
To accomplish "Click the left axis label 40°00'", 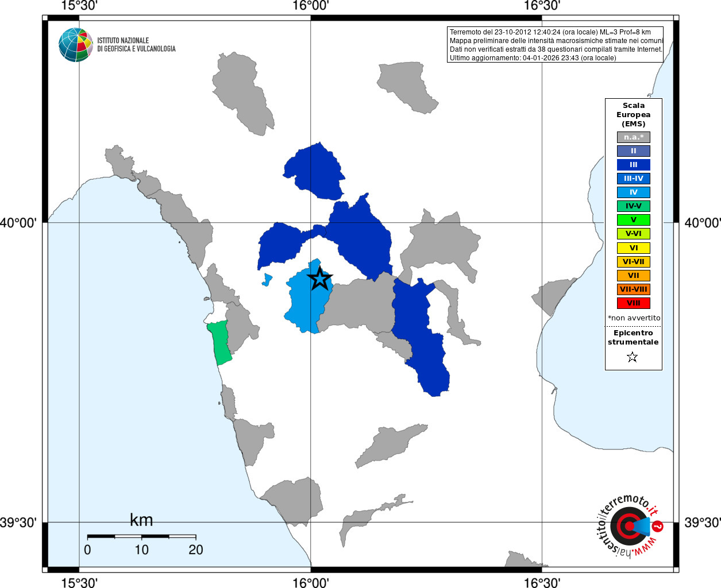I will point(18,223).
